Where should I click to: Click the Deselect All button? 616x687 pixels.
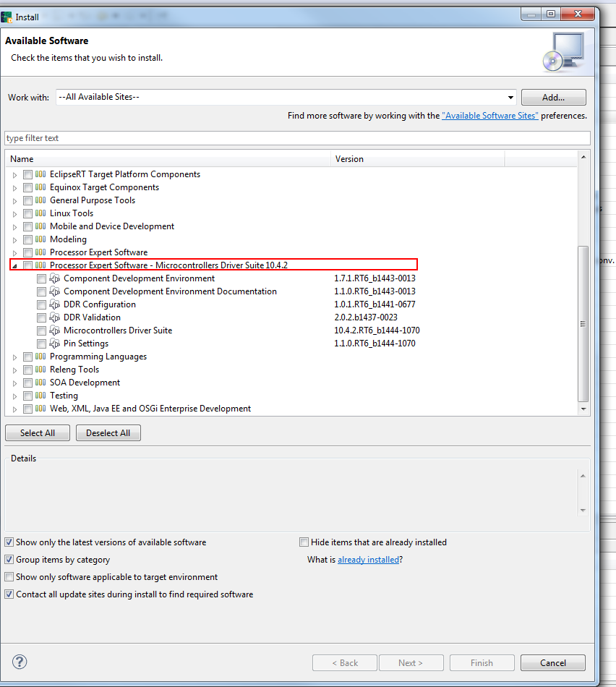click(x=108, y=433)
